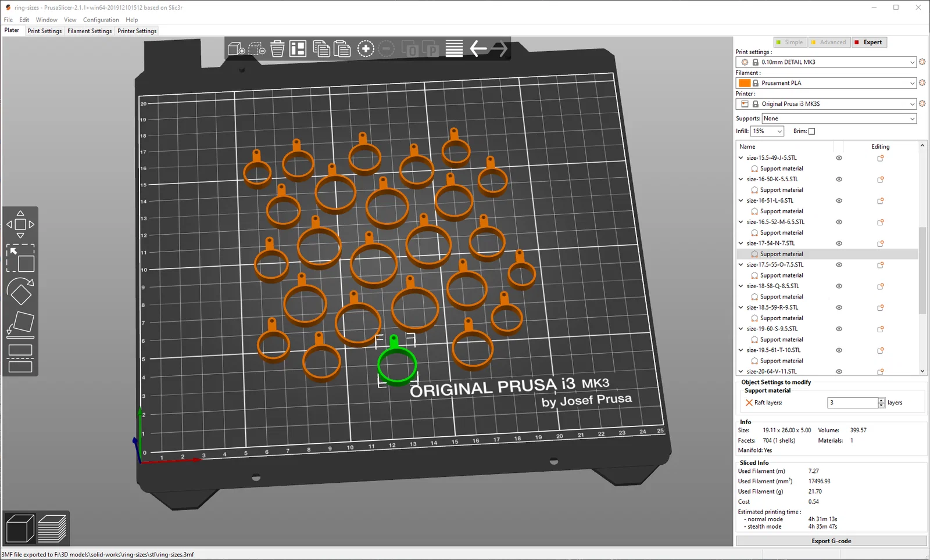Click the Raft layers spinner arrows
The height and width of the screenshot is (560, 930).
click(881, 403)
